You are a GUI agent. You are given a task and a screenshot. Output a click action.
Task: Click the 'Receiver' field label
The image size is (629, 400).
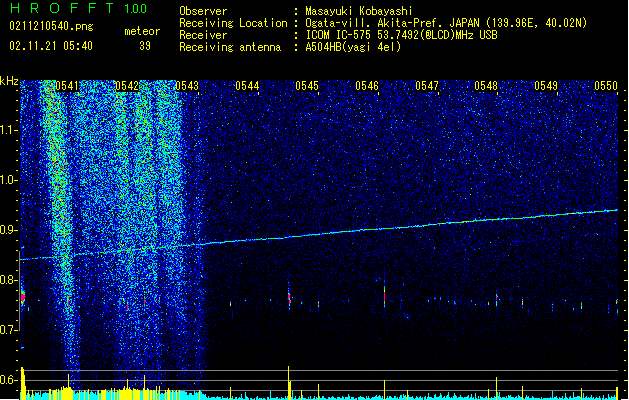pos(203,35)
